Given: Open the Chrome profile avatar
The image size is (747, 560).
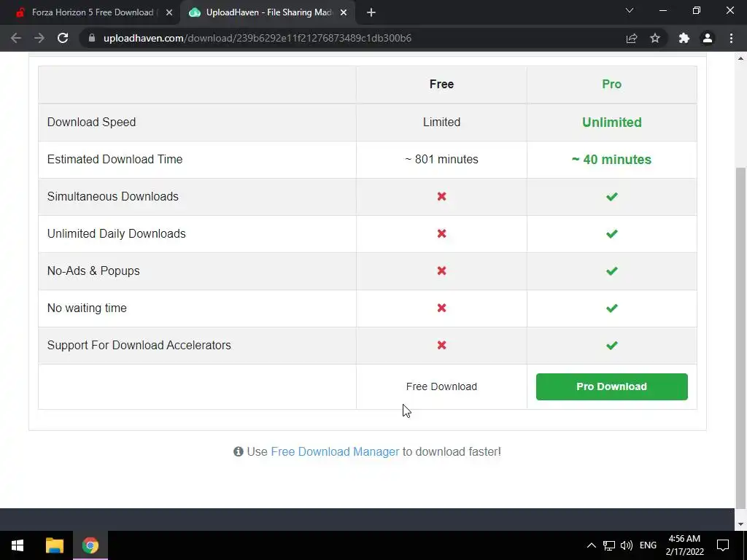Looking at the screenshot, I should (708, 38).
